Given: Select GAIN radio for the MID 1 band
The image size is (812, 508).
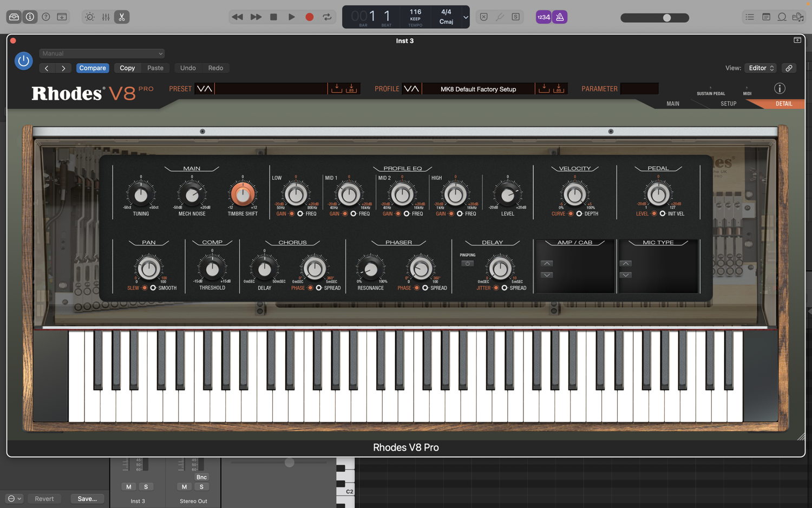Looking at the screenshot, I should coord(345,214).
